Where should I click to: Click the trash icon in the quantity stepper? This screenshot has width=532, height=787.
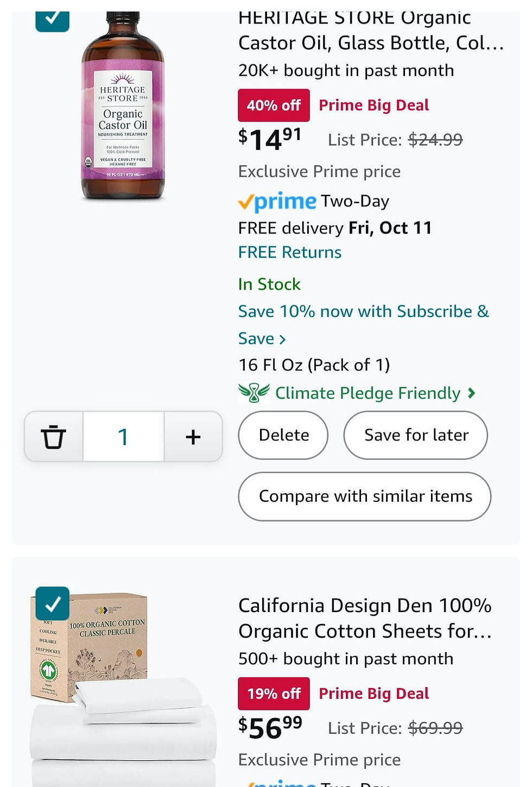(x=53, y=437)
